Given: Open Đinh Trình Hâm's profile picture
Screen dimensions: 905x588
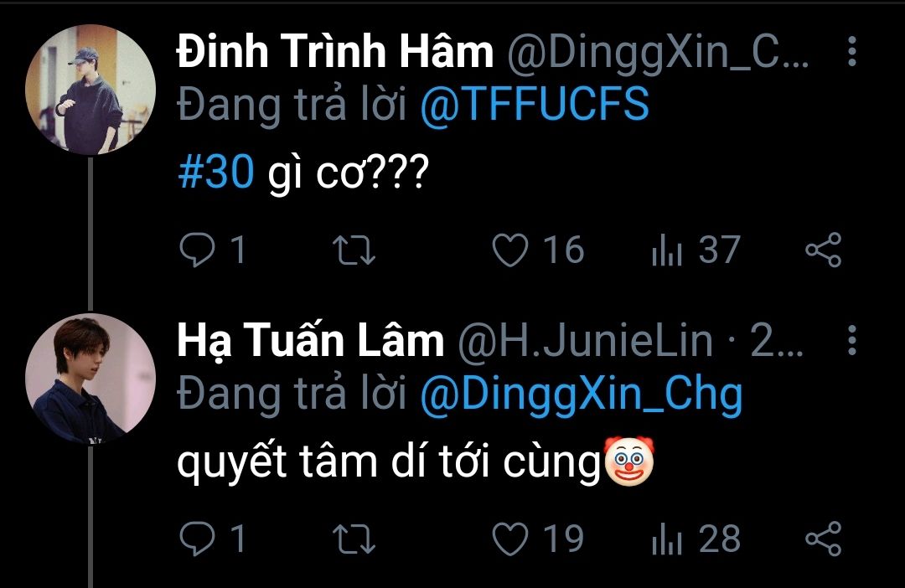Looking at the screenshot, I should coord(90,90).
